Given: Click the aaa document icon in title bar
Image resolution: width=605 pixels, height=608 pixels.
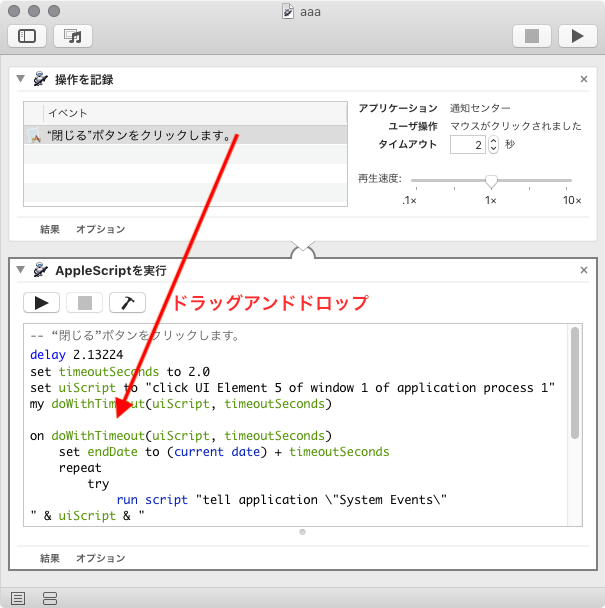Looking at the screenshot, I should [x=287, y=11].
